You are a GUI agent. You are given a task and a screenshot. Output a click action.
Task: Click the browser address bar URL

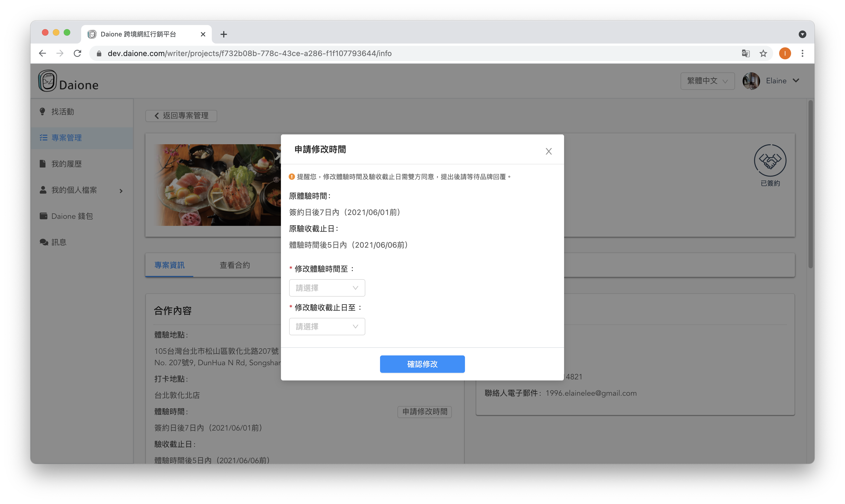(250, 53)
